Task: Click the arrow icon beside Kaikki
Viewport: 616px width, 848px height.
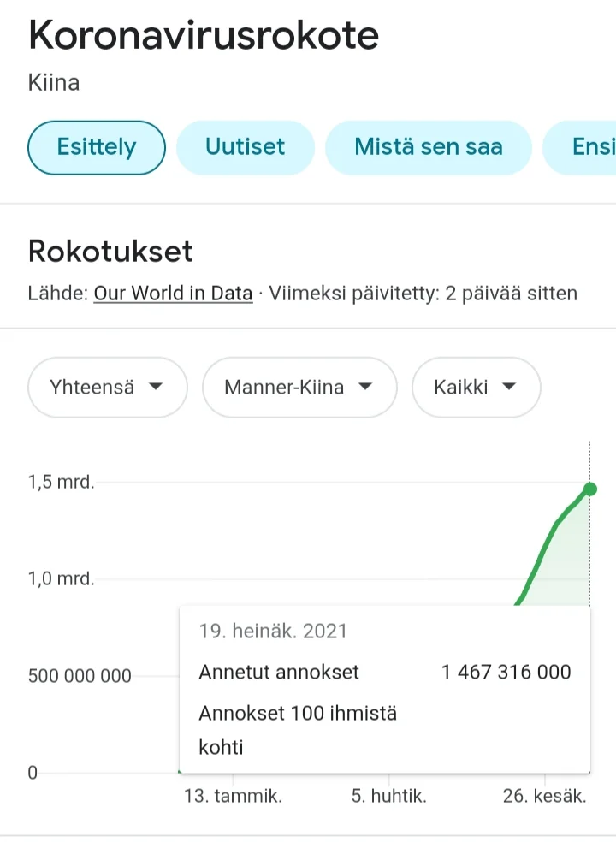Action: click(x=509, y=388)
